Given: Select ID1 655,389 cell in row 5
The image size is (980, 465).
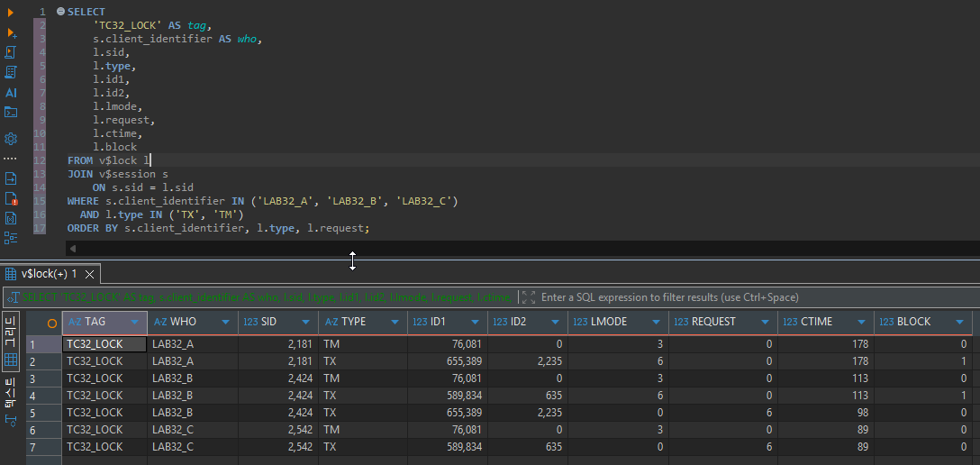Looking at the screenshot, I should click(x=448, y=413).
